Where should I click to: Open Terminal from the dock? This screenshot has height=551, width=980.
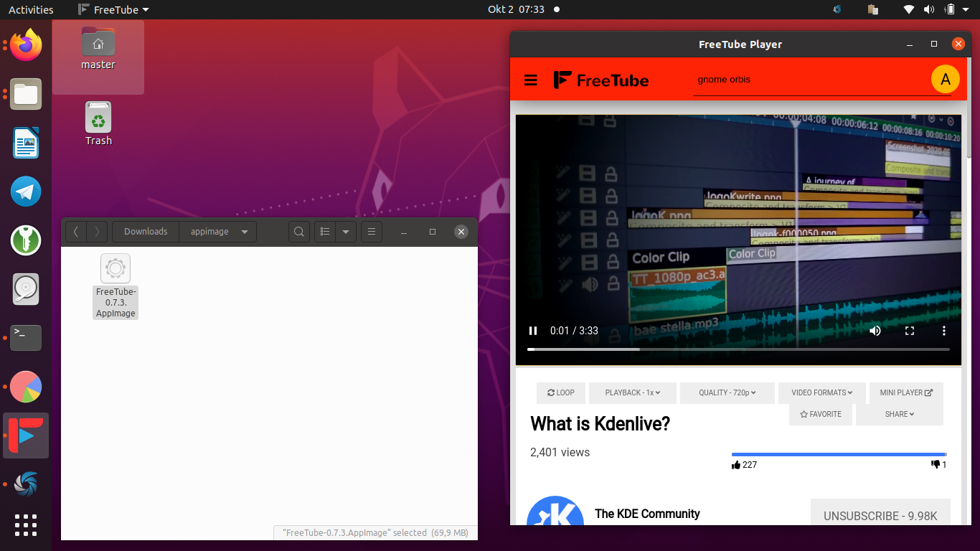coord(26,338)
